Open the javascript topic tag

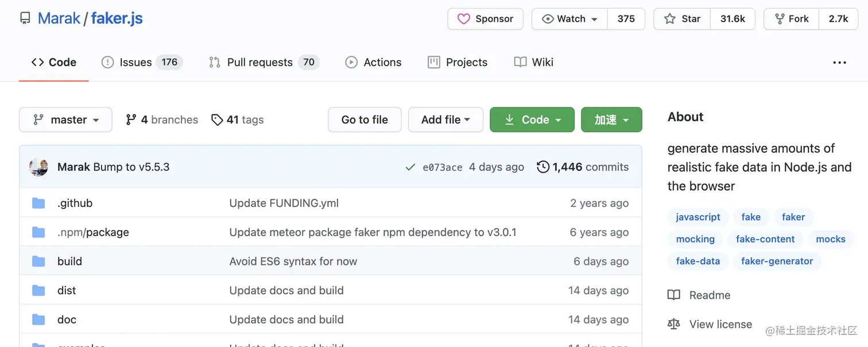click(698, 217)
